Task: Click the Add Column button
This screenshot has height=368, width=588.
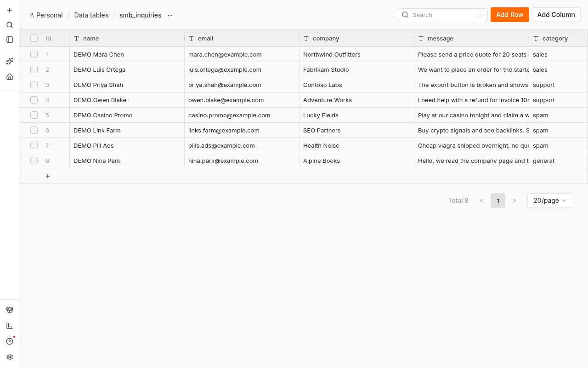Action: [556, 15]
